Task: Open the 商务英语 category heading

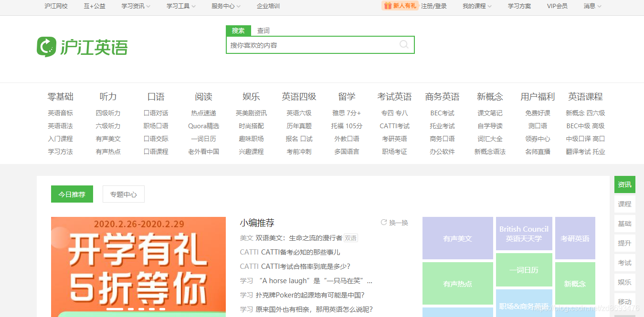Action: click(x=443, y=97)
